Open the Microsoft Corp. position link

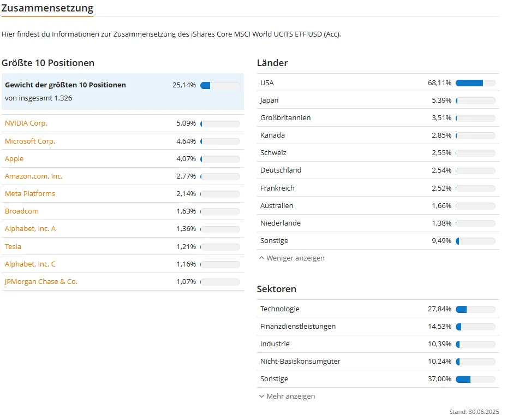point(30,141)
